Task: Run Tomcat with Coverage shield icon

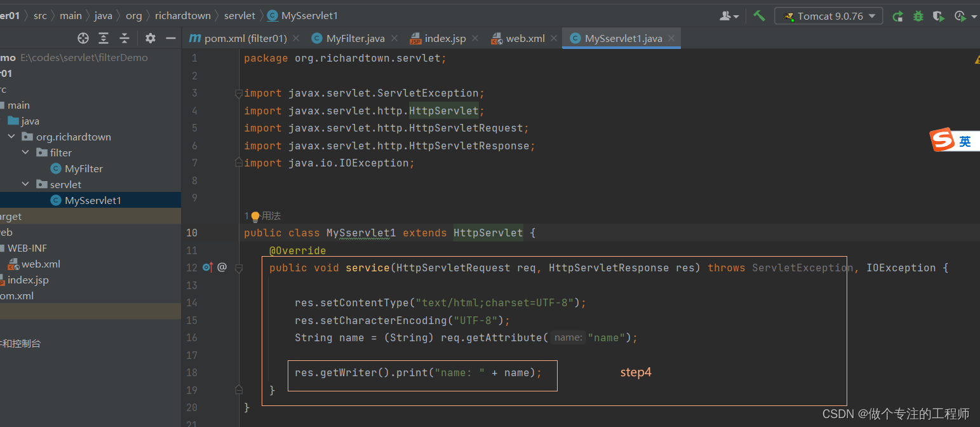Action: 939,15
